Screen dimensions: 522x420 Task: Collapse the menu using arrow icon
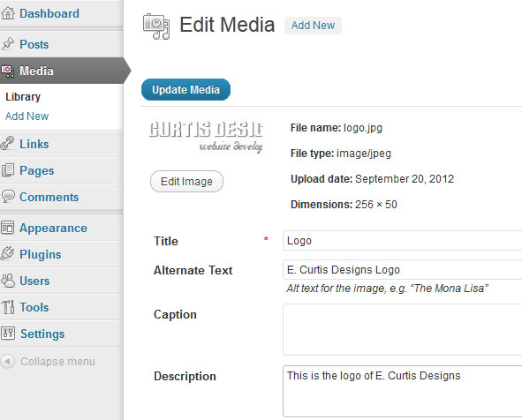click(x=8, y=361)
